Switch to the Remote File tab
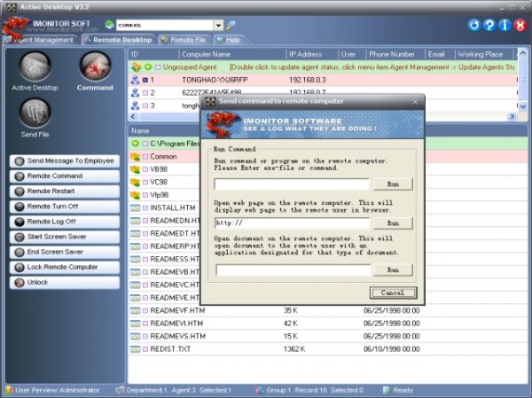This screenshot has width=532, height=398. click(x=184, y=40)
